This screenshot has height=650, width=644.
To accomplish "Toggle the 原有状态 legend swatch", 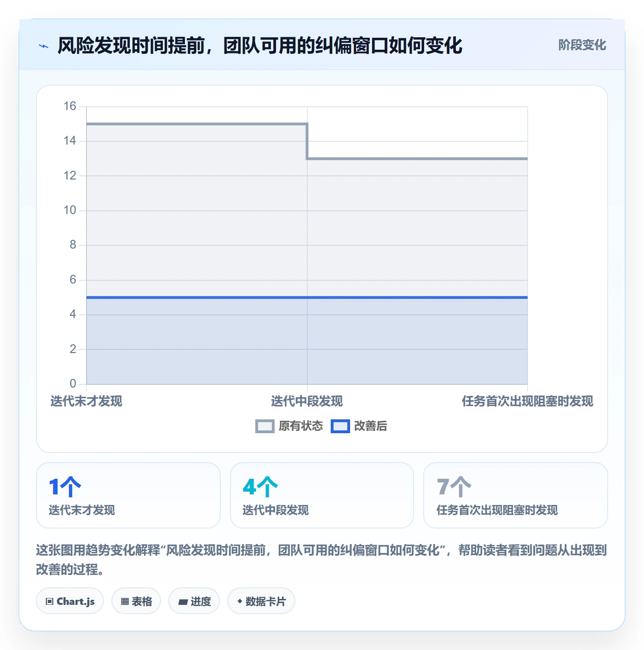I will coord(264,426).
